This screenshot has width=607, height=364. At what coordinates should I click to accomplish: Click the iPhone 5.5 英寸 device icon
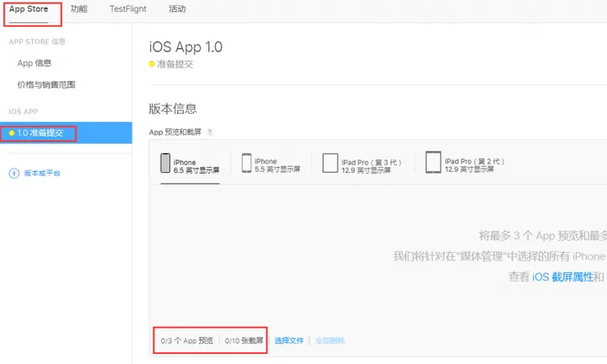point(247,163)
